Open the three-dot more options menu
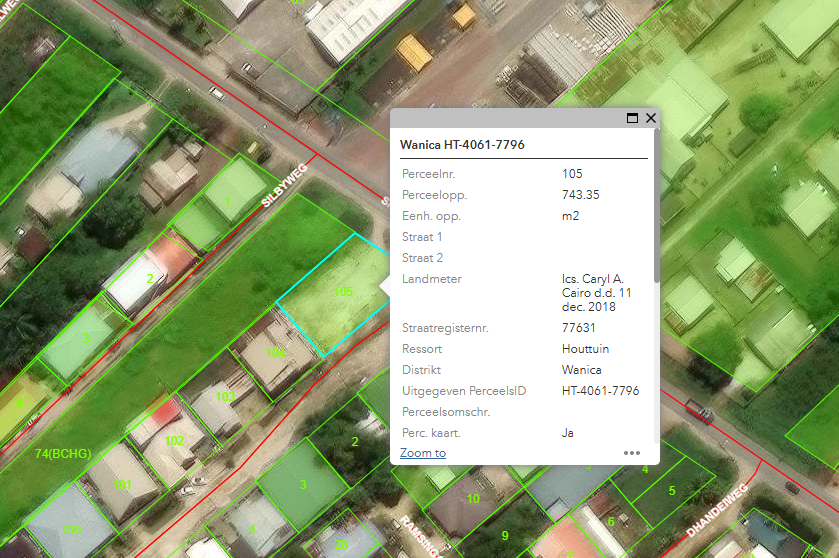 631,453
